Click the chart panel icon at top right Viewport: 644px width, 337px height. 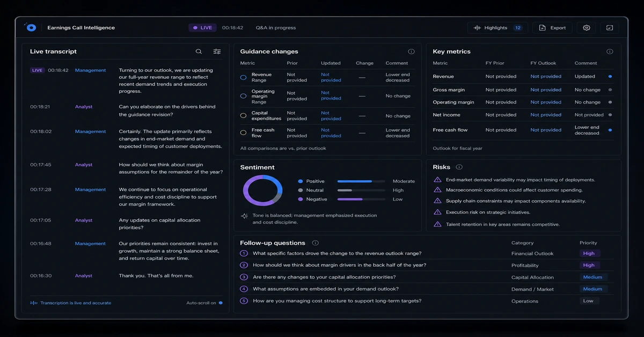(x=610, y=28)
